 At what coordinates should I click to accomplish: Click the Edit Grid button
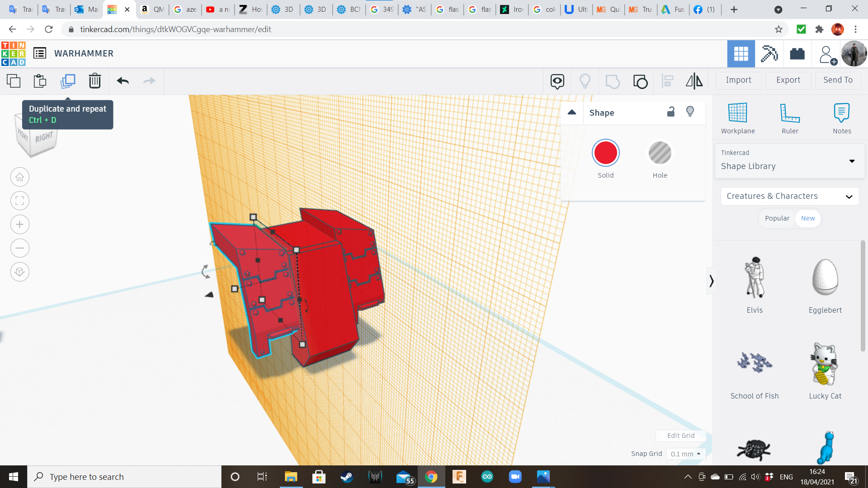point(680,436)
